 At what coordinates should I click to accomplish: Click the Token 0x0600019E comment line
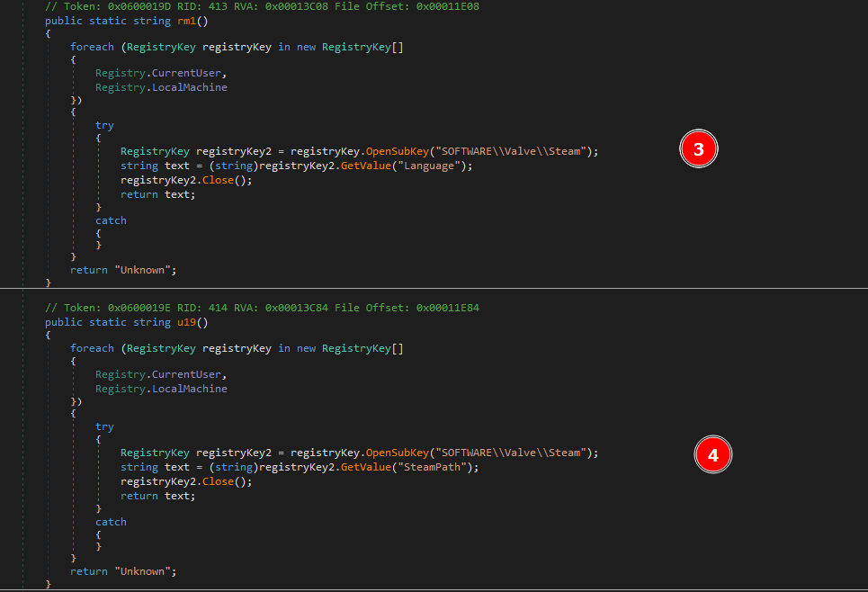(x=262, y=308)
